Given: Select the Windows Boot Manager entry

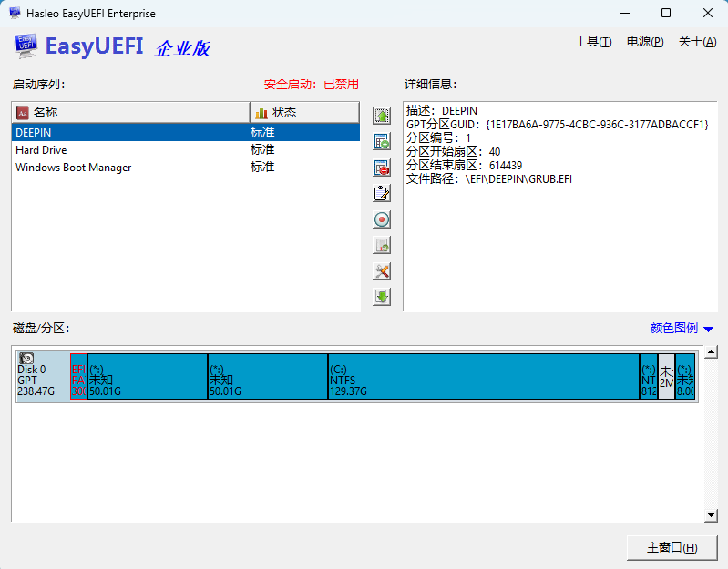Looking at the screenshot, I should [x=186, y=168].
